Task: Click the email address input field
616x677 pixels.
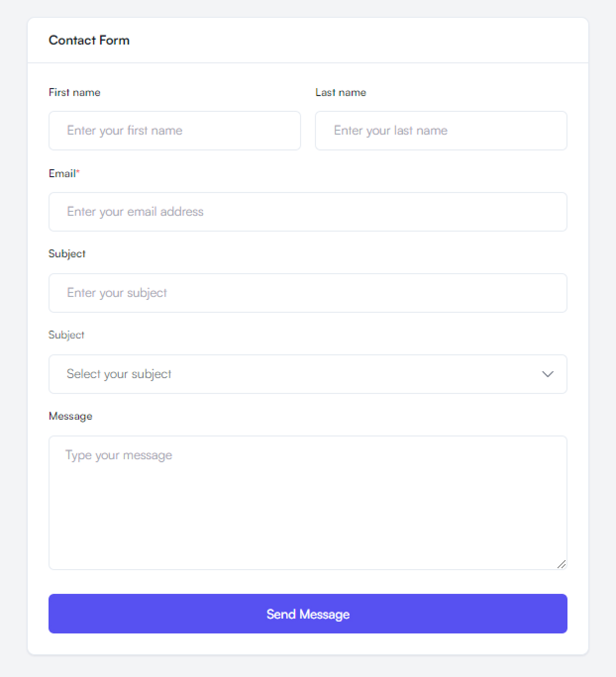Action: [307, 212]
